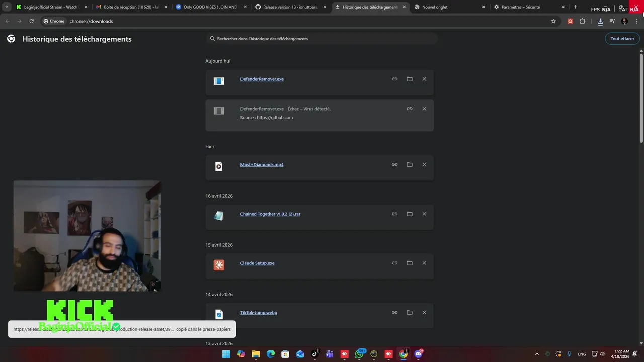Open Most+Diamonds.mp4 file link
The width and height of the screenshot is (644, 362).
[x=262, y=165]
